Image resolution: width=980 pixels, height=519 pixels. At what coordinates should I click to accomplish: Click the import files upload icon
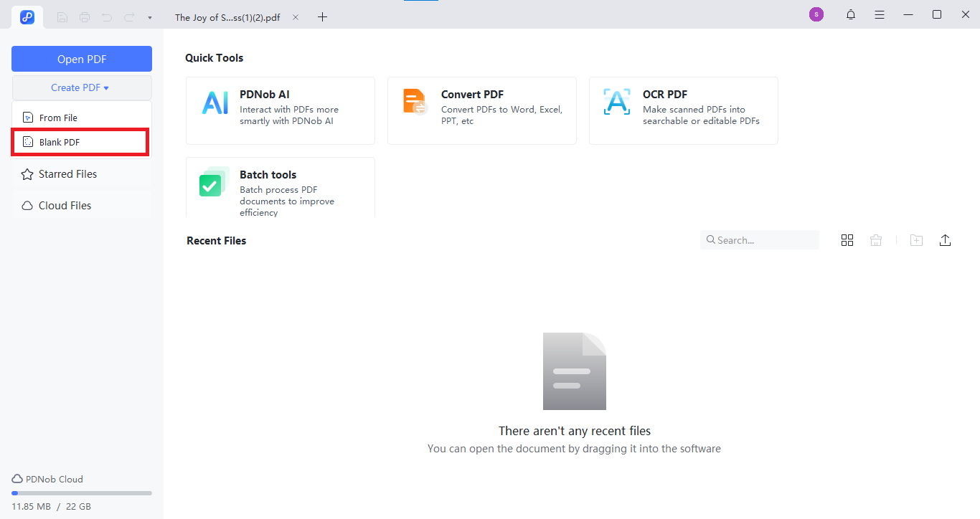pyautogui.click(x=945, y=239)
